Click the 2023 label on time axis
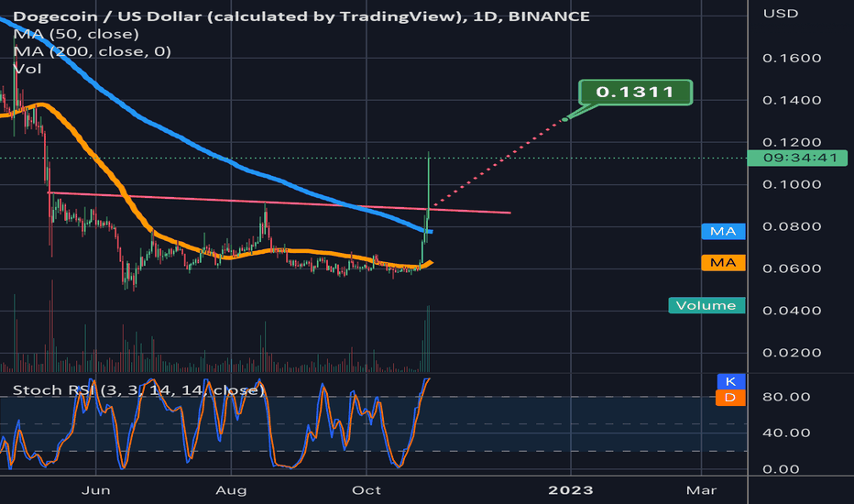 [x=571, y=490]
